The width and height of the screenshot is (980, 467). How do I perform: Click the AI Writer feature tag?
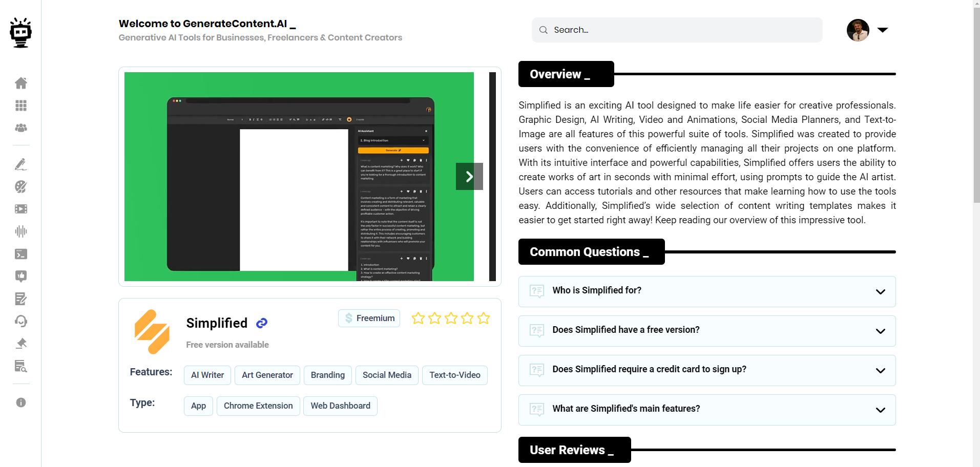point(207,375)
